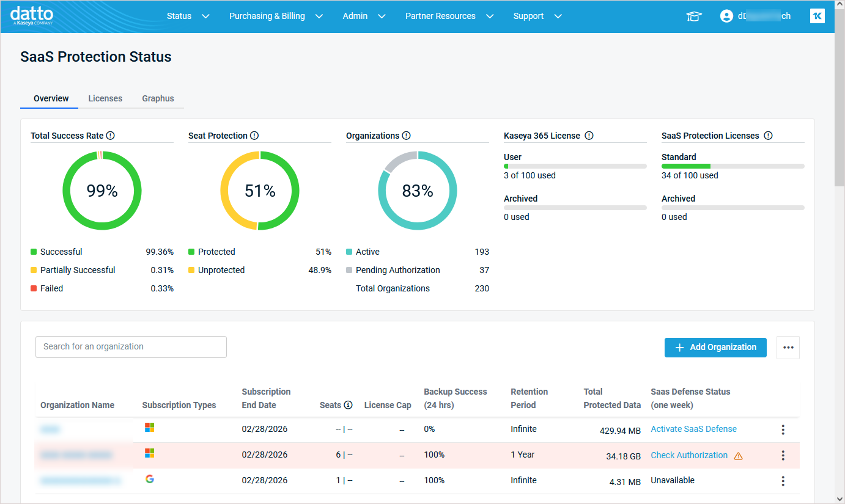Click the info icon in the Seats column header

click(x=349, y=405)
